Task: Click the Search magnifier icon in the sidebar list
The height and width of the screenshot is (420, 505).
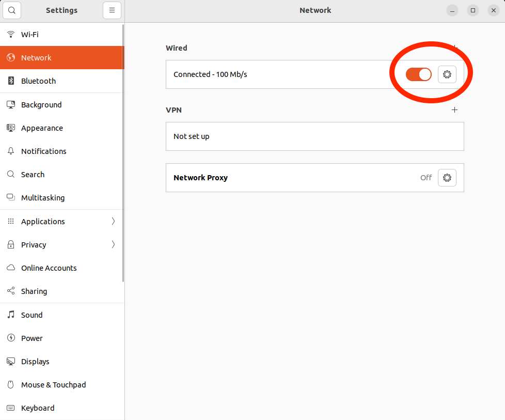Action: pyautogui.click(x=11, y=174)
